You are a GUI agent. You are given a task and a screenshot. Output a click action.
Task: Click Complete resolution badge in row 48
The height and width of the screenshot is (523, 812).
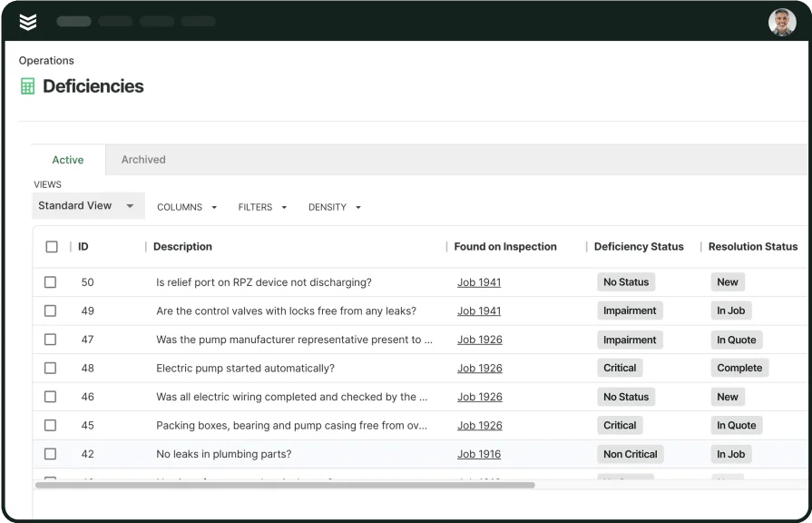[739, 368]
